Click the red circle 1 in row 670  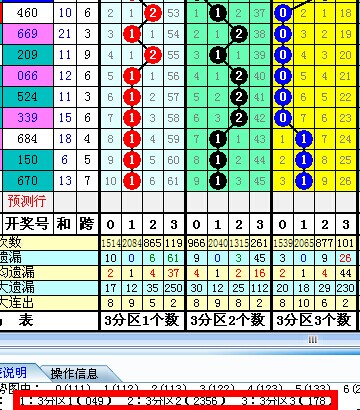coord(132,181)
